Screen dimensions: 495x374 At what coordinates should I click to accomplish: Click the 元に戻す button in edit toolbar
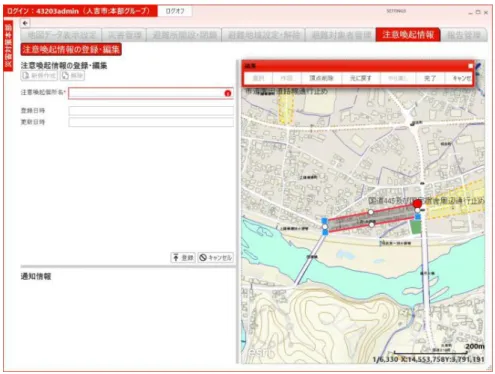click(x=360, y=78)
